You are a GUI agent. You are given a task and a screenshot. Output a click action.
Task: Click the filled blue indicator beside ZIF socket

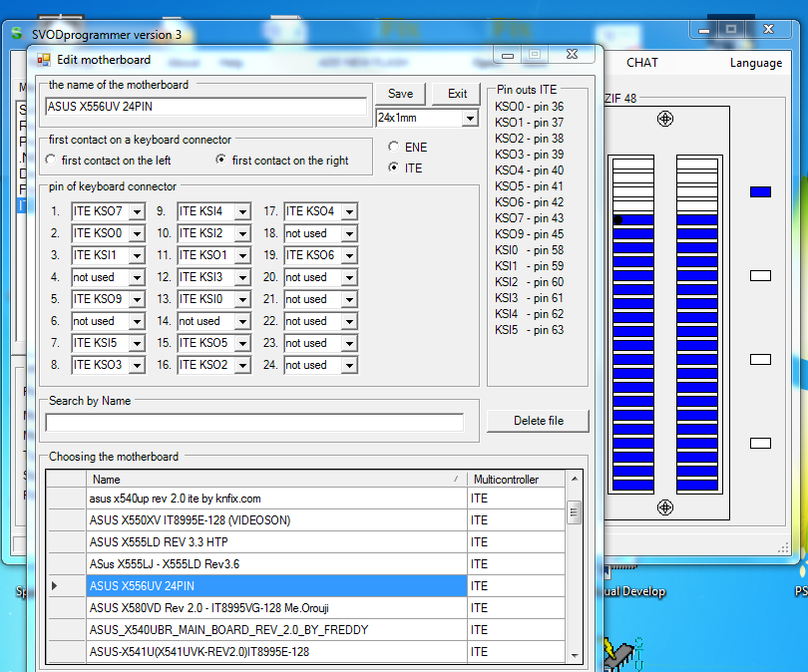coord(760,191)
